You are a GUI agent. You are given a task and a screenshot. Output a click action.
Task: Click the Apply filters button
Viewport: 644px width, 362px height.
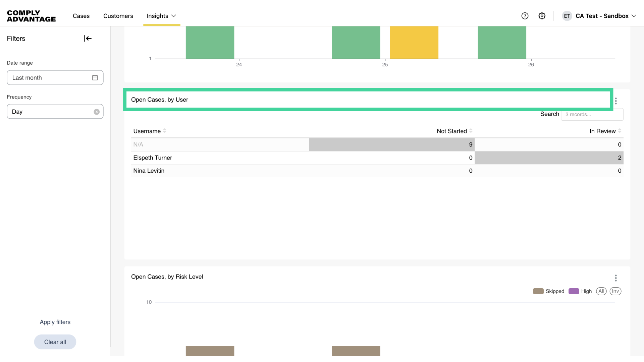(x=55, y=322)
